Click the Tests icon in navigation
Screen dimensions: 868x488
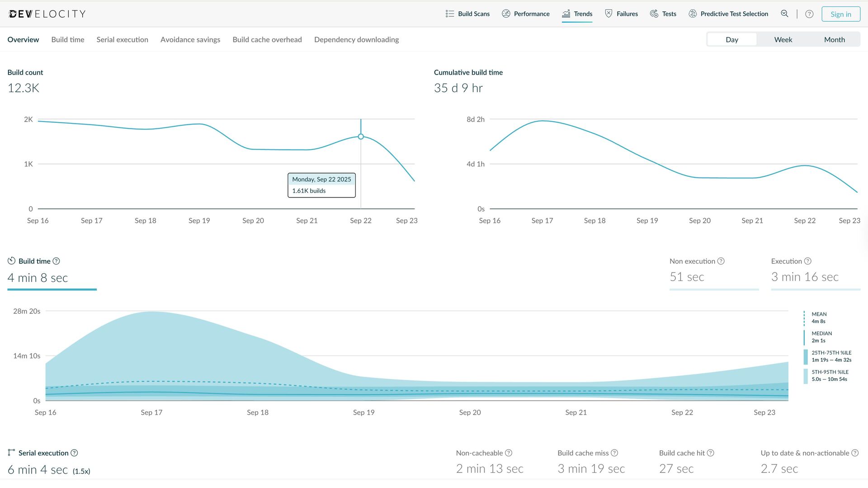coord(654,14)
